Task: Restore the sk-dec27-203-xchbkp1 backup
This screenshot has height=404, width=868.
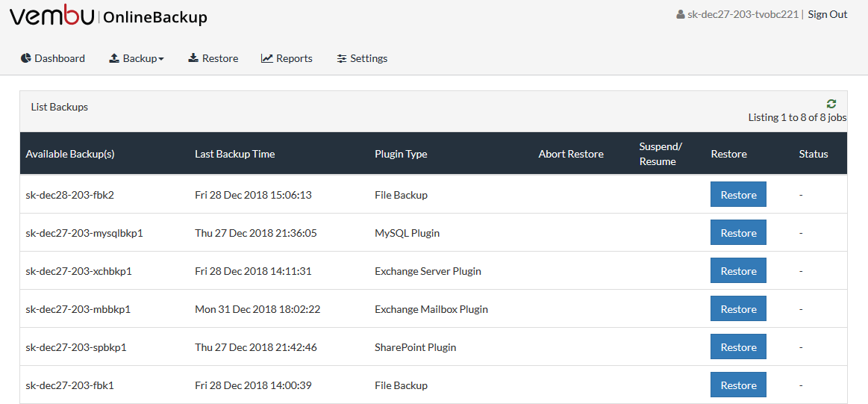Action: pyautogui.click(x=738, y=271)
